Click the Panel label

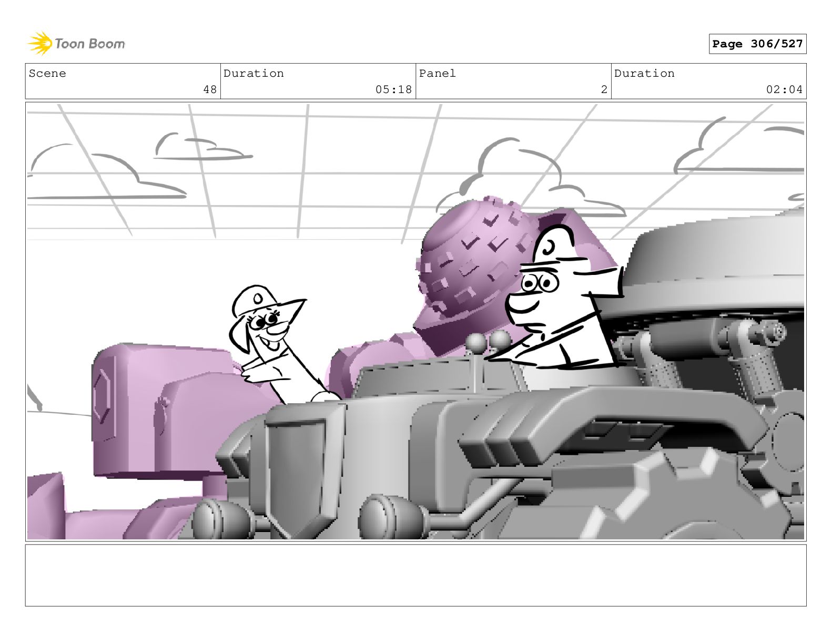[x=438, y=74]
